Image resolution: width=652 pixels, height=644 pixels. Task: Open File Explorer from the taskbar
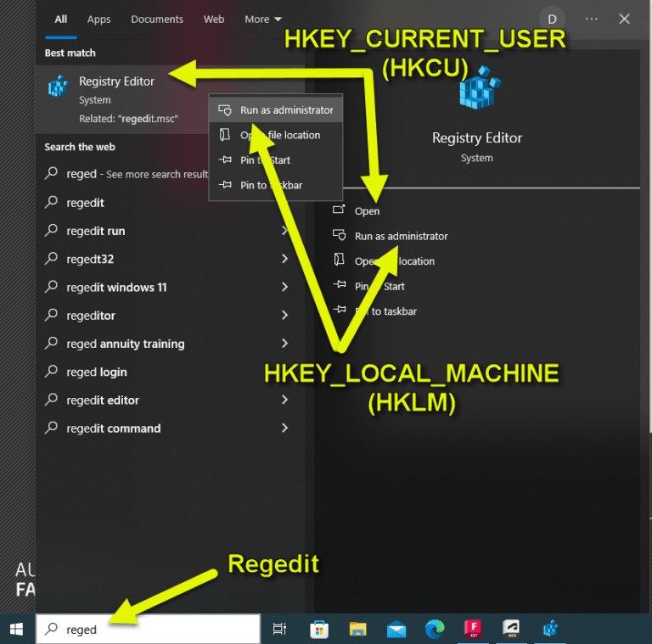click(357, 629)
